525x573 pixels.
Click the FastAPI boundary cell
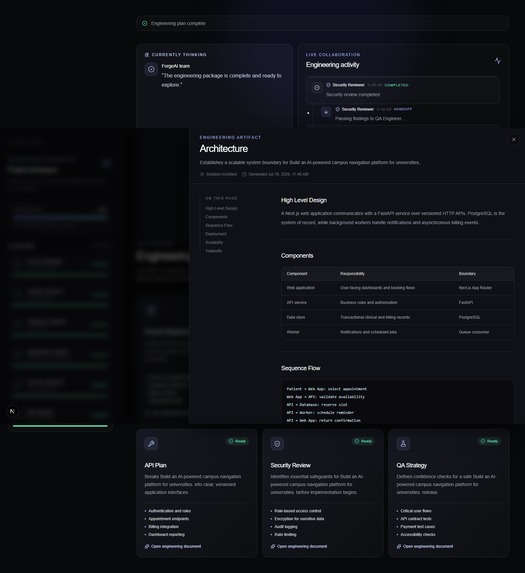click(x=465, y=303)
